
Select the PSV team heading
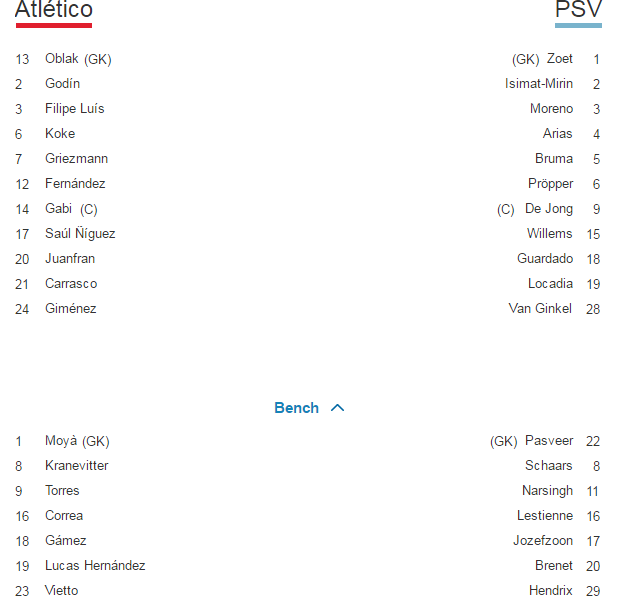coord(579,10)
